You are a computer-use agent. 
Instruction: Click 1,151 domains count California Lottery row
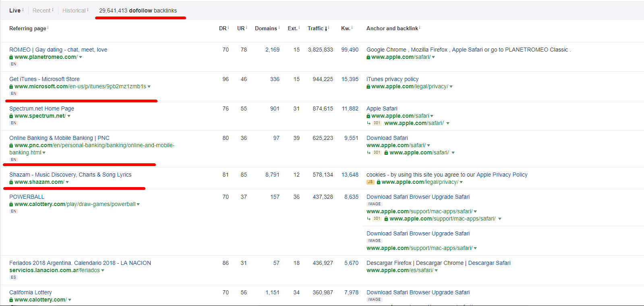(x=272, y=292)
